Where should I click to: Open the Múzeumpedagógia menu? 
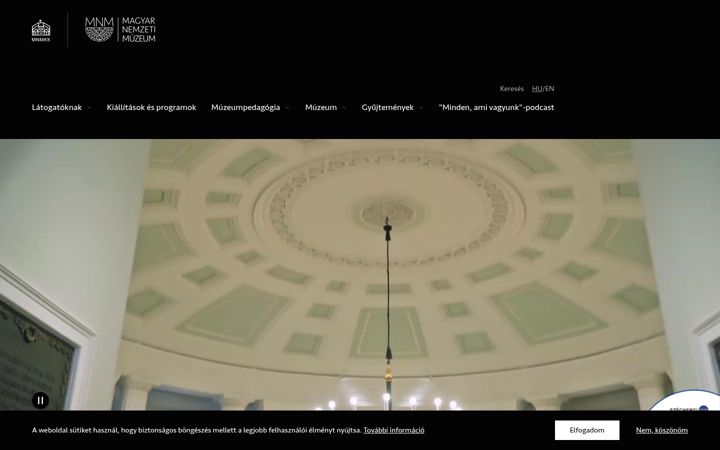246,107
